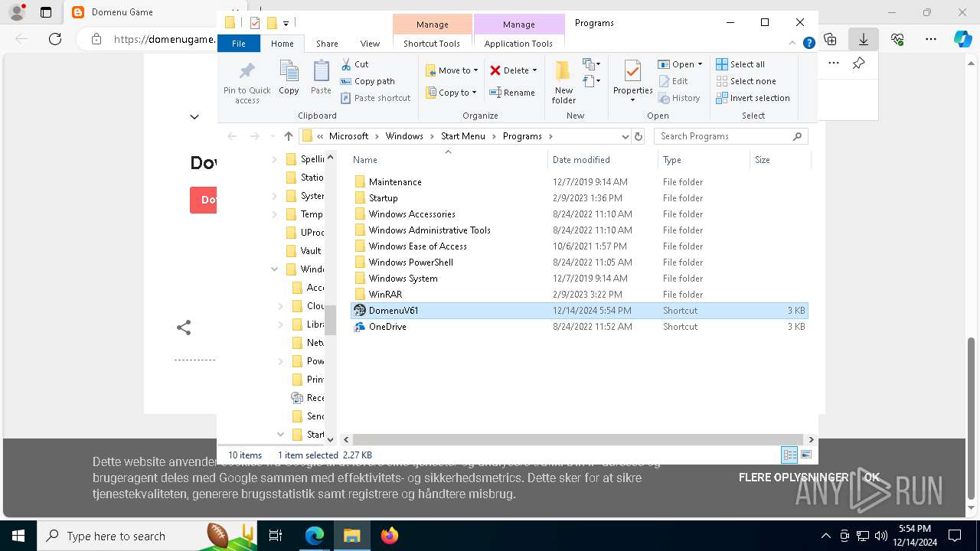Screen dimensions: 980x551
Task: Switch to the View ribbon tab
Action: [x=370, y=44]
